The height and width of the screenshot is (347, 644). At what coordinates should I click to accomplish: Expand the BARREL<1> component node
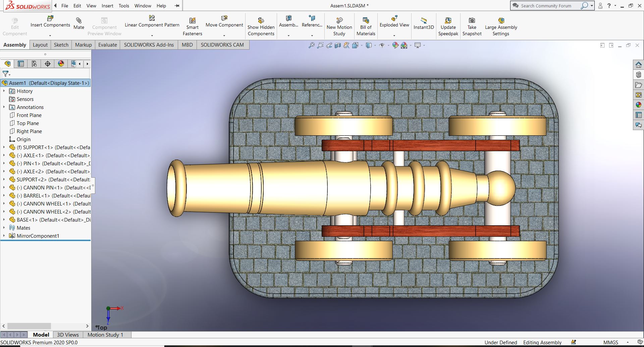pyautogui.click(x=4, y=195)
